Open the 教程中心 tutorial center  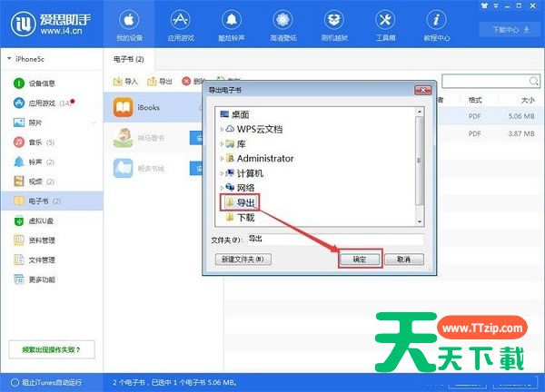[x=436, y=25]
